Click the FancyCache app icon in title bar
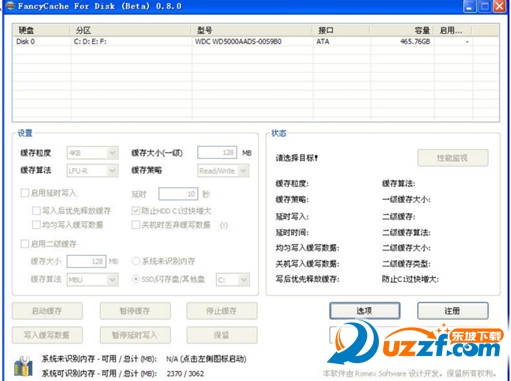511x381 pixels. (x=11, y=6)
